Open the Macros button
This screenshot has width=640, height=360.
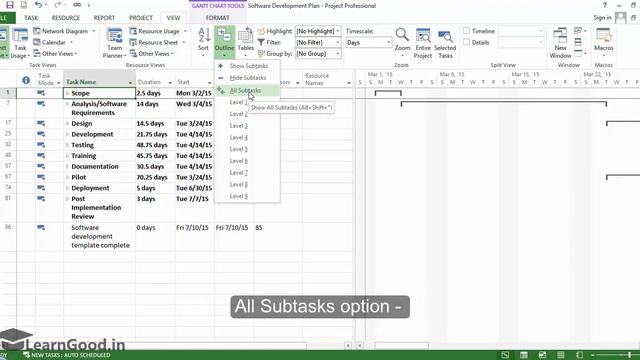(x=604, y=42)
